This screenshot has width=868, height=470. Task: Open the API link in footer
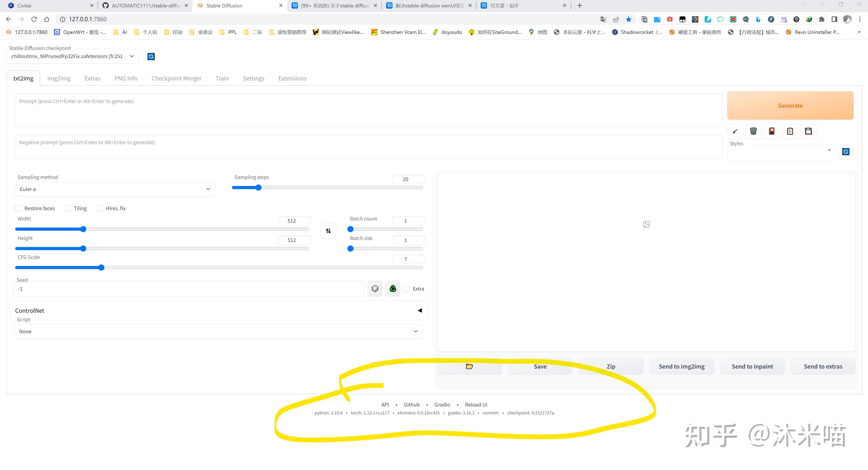(385, 404)
